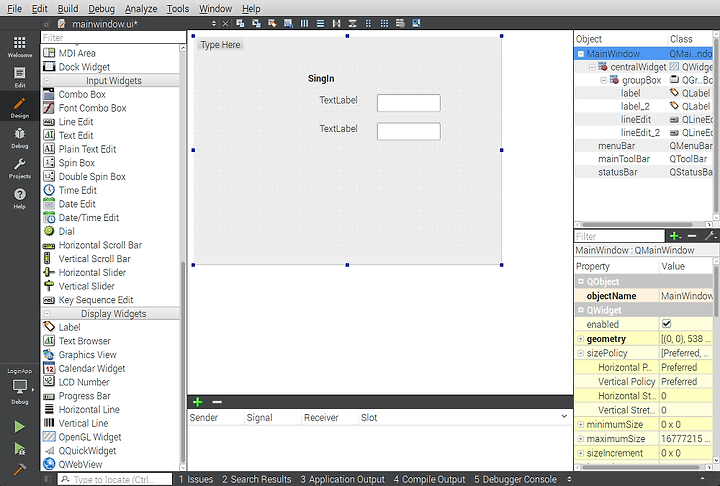Select the Dial widget in widget box

[x=67, y=232]
